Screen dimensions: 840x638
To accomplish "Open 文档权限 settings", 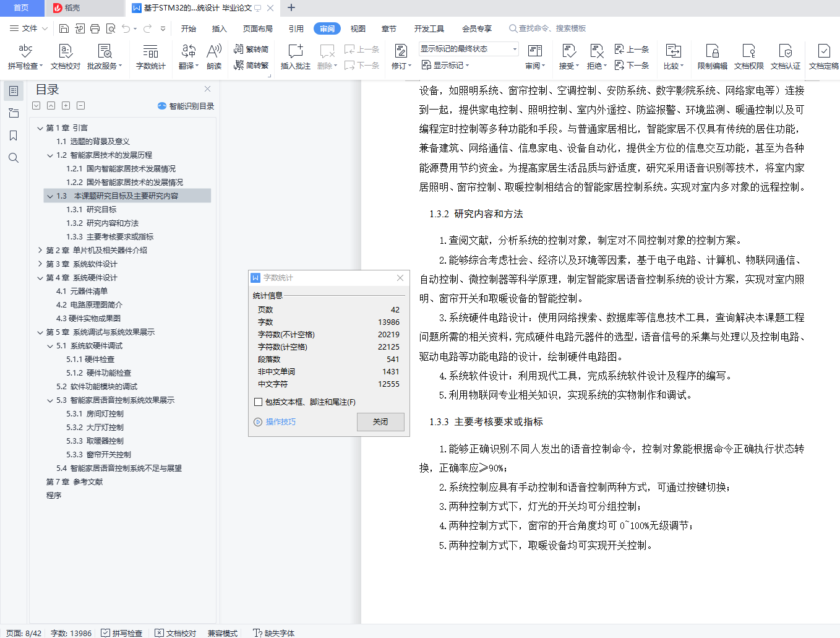I will pyautogui.click(x=749, y=56).
